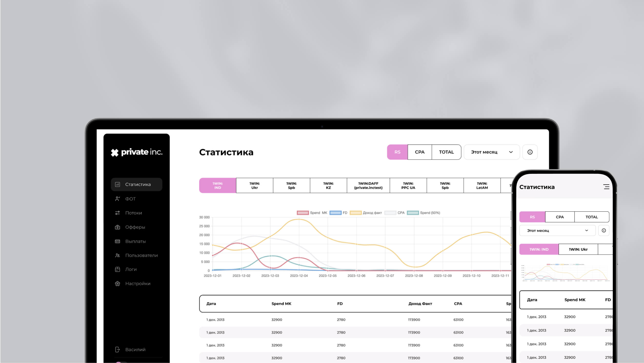
Task: Click the Статистика sidebar chart icon
Action: tap(118, 184)
